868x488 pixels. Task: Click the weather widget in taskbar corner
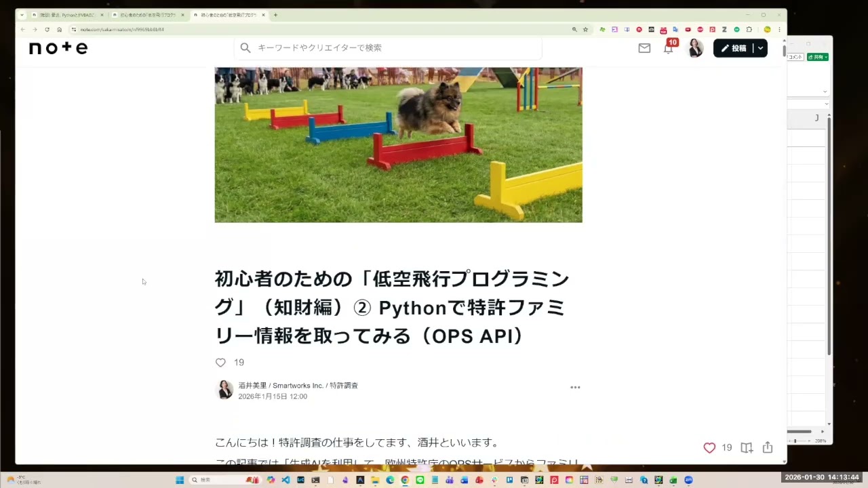pyautogui.click(x=23, y=480)
